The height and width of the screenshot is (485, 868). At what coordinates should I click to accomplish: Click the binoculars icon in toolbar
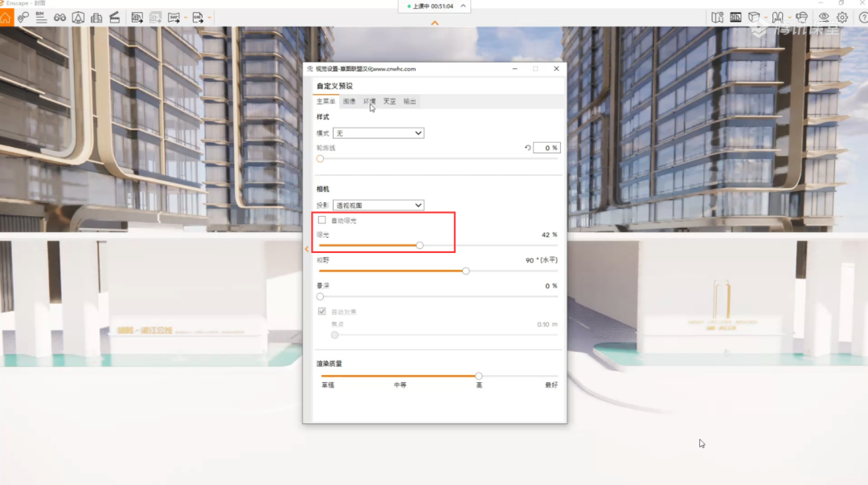59,18
